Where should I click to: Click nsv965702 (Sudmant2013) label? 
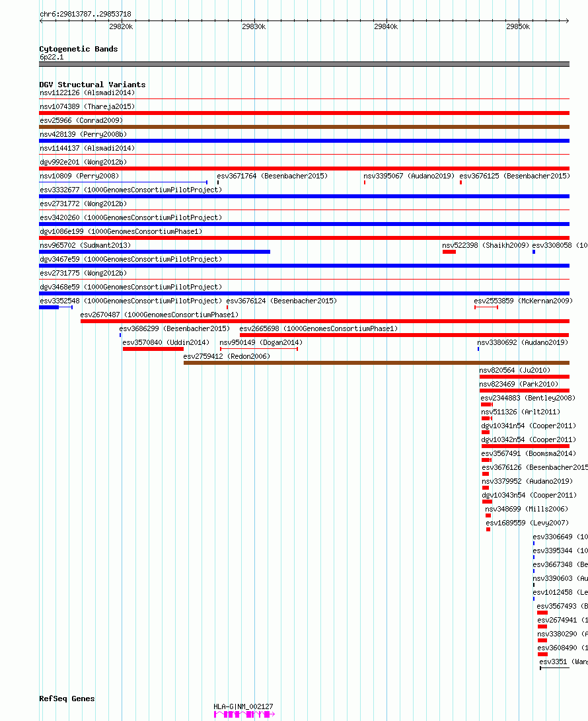(85, 245)
